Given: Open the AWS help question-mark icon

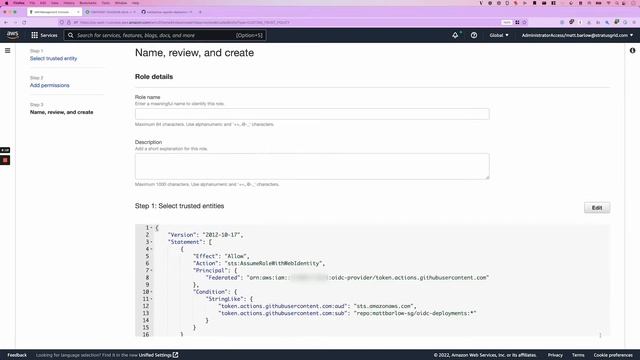Looking at the screenshot, I should click(474, 36).
